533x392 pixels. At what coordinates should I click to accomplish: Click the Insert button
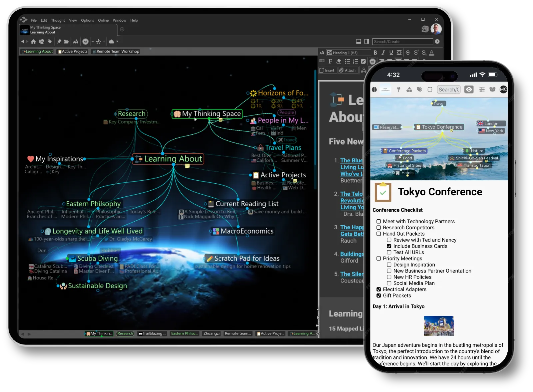(327, 71)
